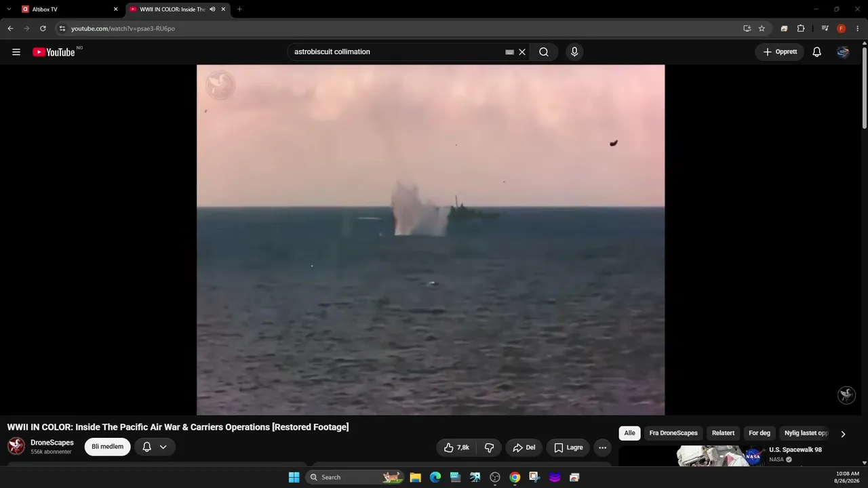Click the video player to pause playback
The width and height of the screenshot is (868, 488).
431,240
